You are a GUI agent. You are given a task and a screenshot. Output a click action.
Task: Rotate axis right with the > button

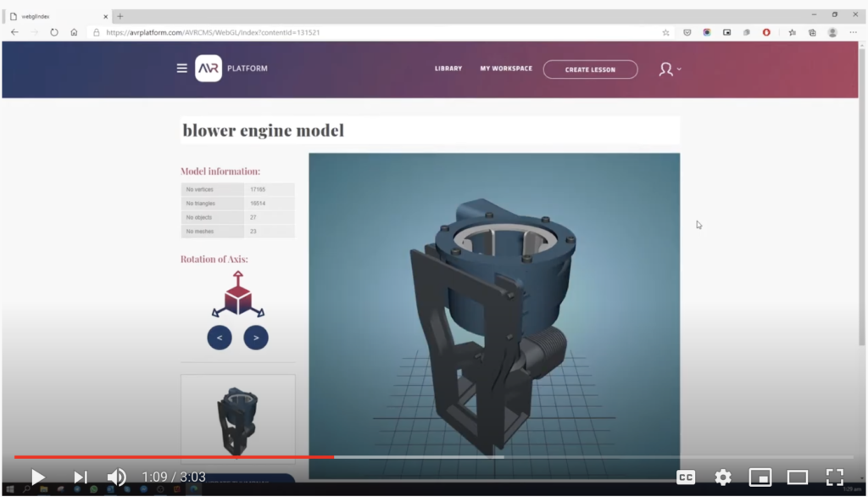click(256, 338)
